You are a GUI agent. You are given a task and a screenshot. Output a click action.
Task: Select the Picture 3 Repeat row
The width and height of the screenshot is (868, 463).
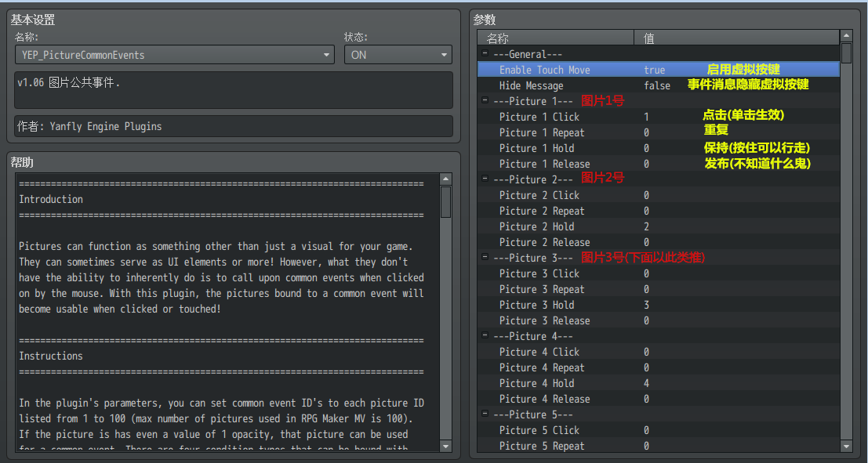pyautogui.click(x=659, y=289)
